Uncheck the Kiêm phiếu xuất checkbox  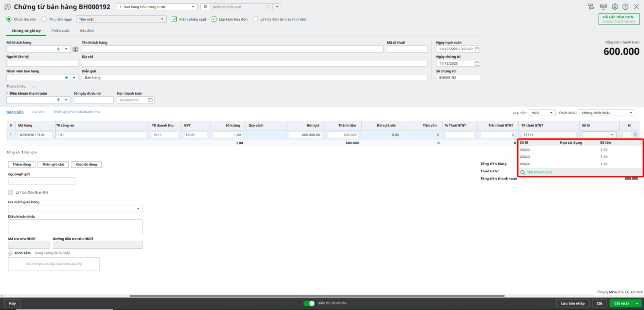(174, 19)
